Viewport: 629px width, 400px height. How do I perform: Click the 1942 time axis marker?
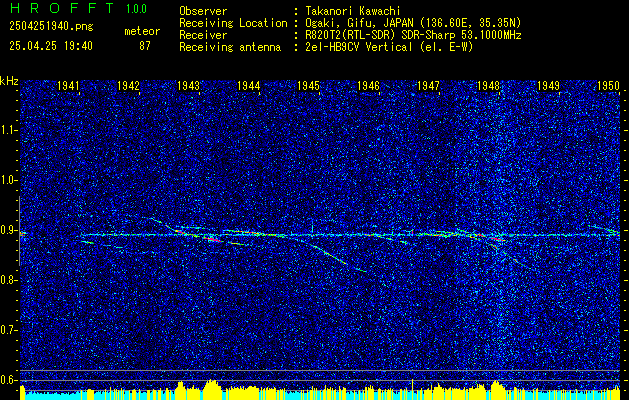click(x=128, y=85)
